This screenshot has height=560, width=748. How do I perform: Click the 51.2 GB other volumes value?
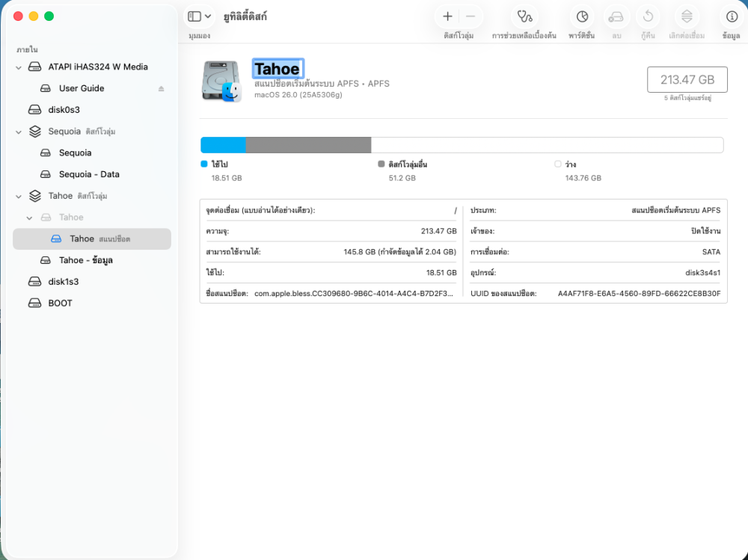402,178
